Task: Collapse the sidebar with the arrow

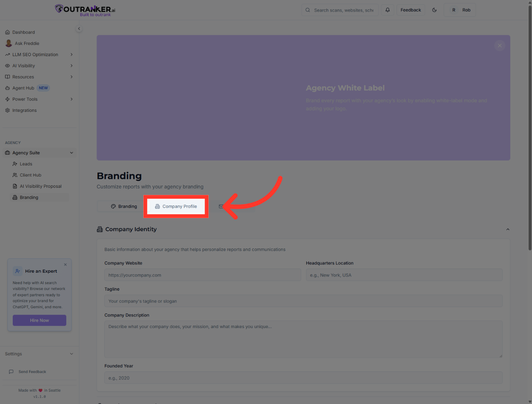Action: click(x=79, y=28)
